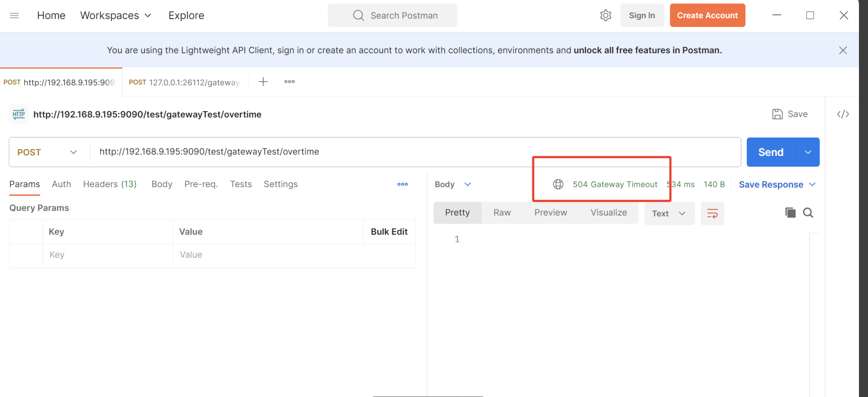
Task: Click the code snippet icon
Action: pos(843,114)
